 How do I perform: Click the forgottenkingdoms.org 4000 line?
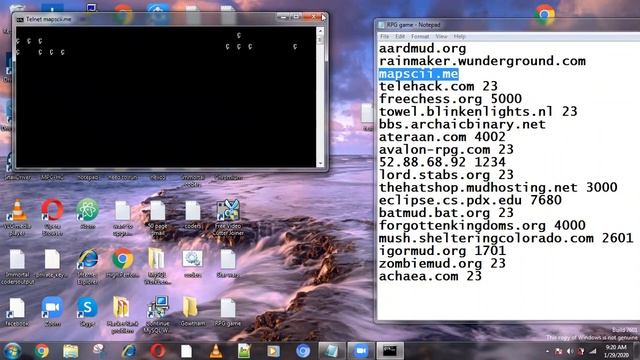(482, 226)
